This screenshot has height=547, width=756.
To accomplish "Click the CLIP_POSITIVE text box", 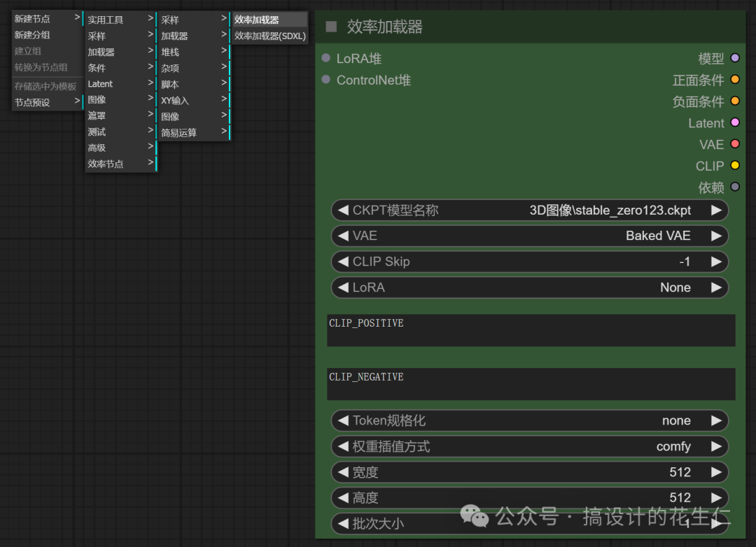I will coord(531,331).
